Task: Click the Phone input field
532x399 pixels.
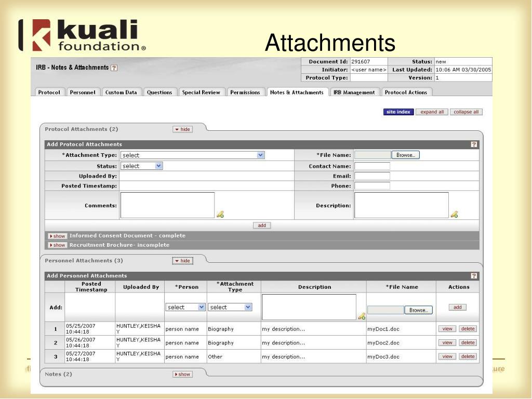Action: 372,186
